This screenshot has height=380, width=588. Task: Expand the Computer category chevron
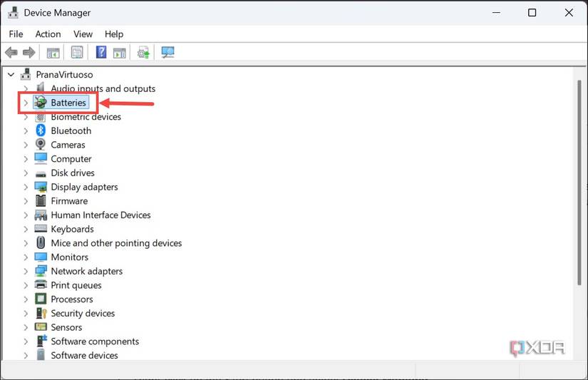click(x=26, y=159)
